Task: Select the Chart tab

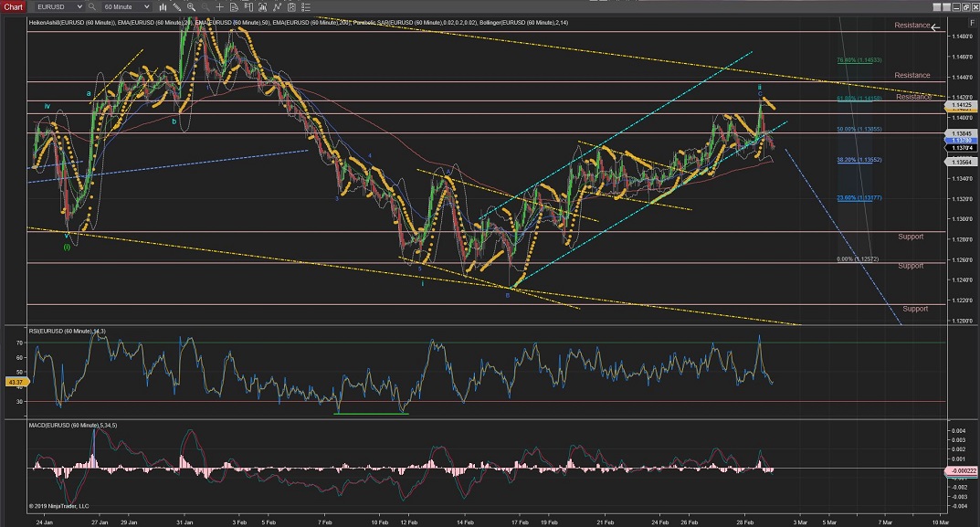Action: coord(13,6)
